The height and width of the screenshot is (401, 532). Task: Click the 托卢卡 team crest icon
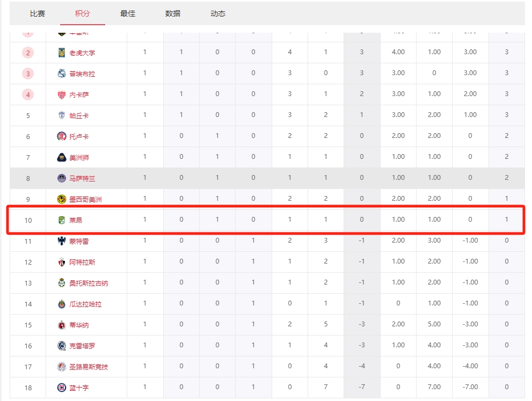coord(62,136)
